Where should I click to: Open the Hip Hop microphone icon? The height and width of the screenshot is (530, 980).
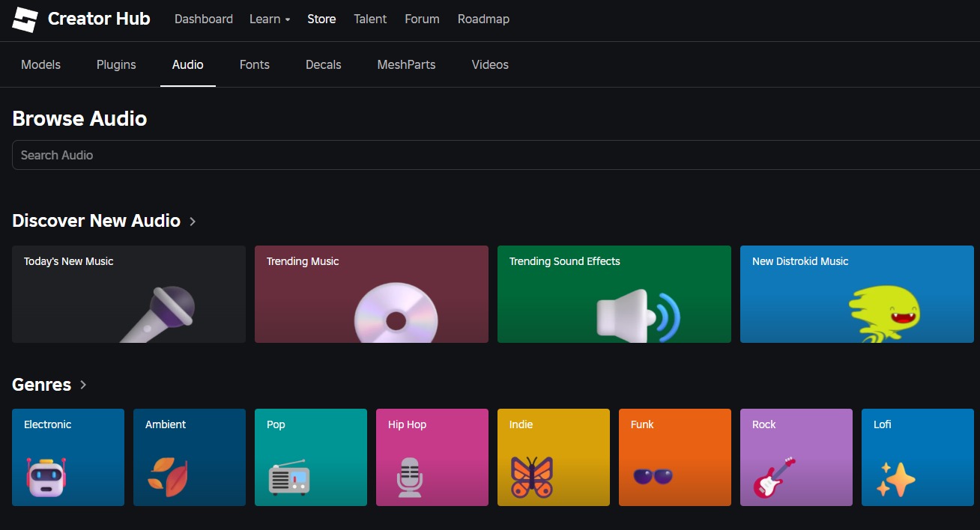pyautogui.click(x=410, y=478)
